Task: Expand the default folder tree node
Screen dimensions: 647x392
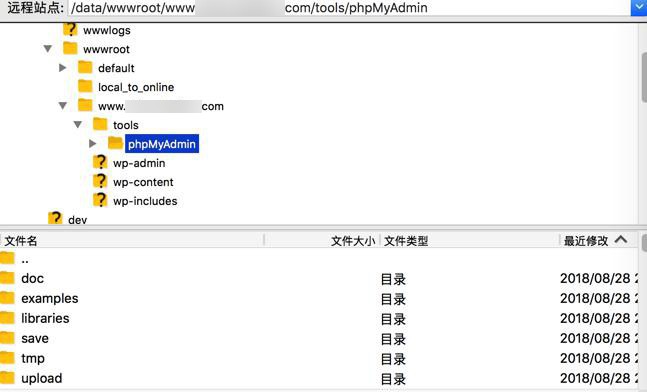Action: pyautogui.click(x=63, y=68)
